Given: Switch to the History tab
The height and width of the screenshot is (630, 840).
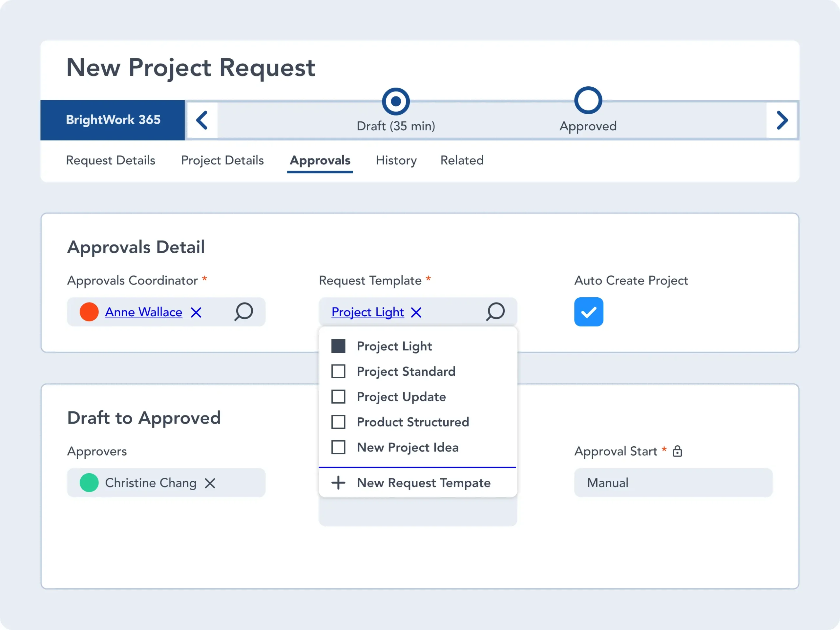Looking at the screenshot, I should coord(395,160).
